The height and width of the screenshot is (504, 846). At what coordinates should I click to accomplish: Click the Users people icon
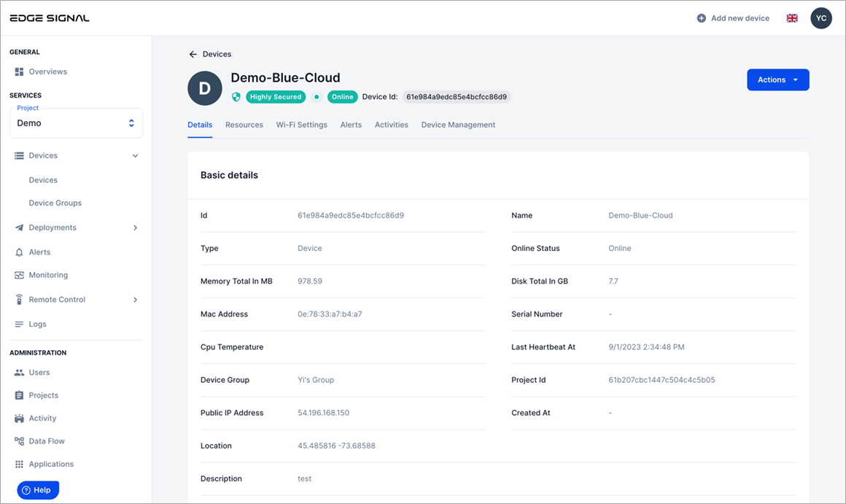coord(20,372)
